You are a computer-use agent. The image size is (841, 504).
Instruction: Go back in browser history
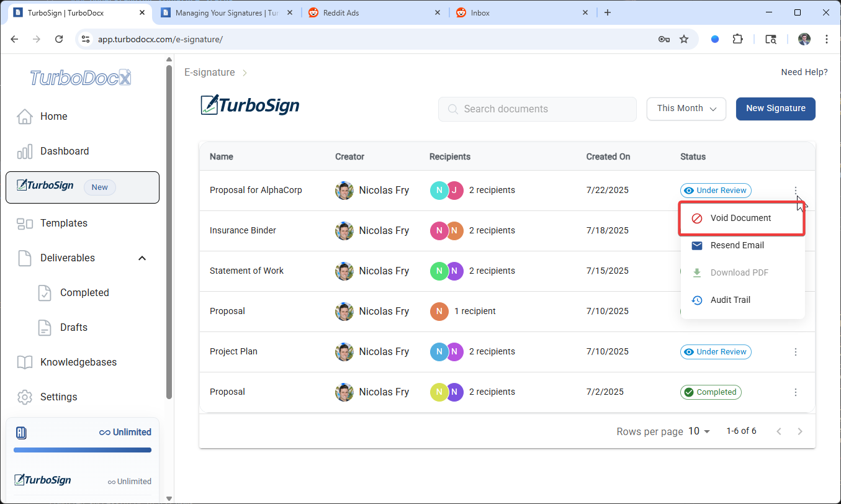pyautogui.click(x=15, y=39)
